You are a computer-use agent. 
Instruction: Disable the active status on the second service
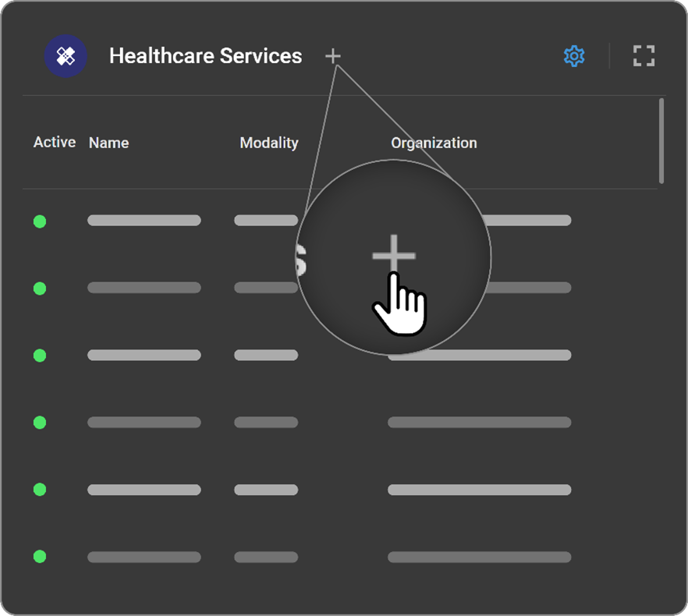pyautogui.click(x=39, y=289)
